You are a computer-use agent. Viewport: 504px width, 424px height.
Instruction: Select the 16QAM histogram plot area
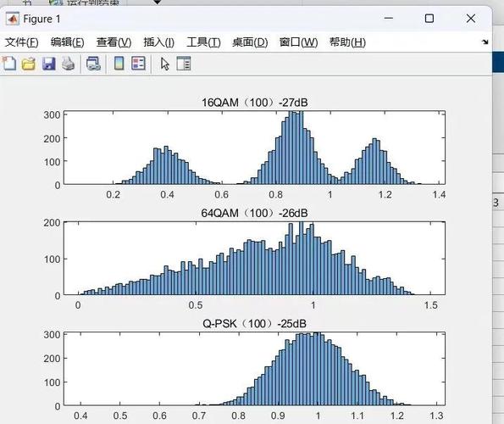254,148
